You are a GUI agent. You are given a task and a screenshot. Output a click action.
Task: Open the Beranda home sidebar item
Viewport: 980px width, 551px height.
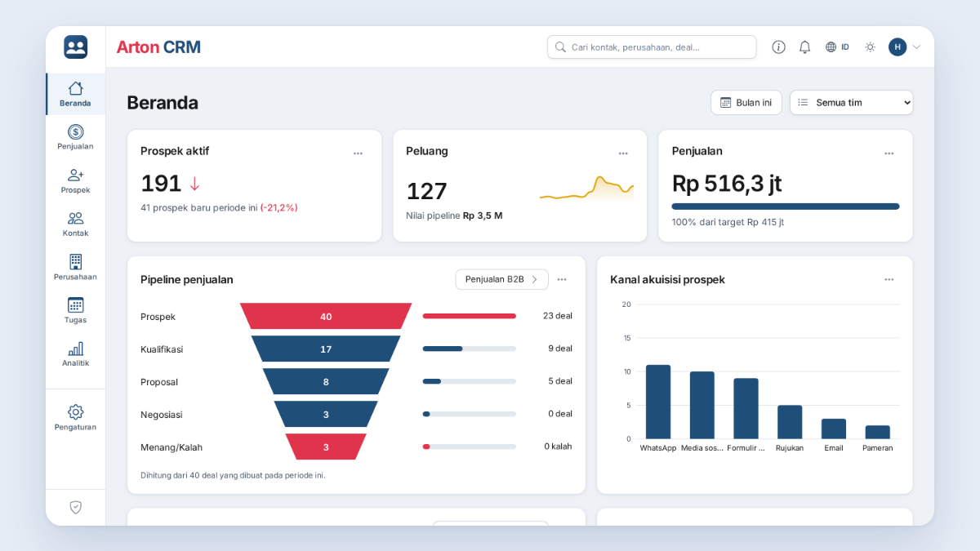tap(75, 94)
